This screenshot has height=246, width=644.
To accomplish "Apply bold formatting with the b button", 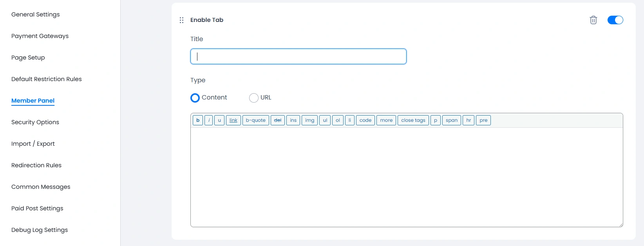I will click(x=198, y=120).
